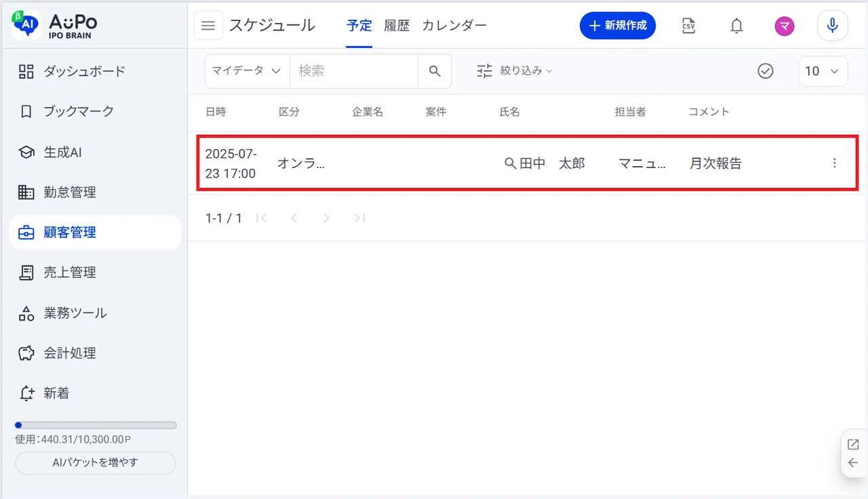Click the AI packet usage progress bar
The width and height of the screenshot is (868, 499).
click(x=96, y=425)
